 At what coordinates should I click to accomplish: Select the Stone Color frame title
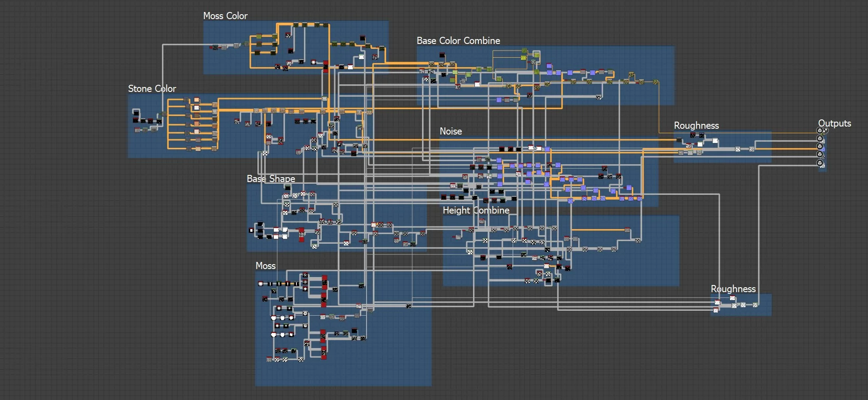coord(152,88)
